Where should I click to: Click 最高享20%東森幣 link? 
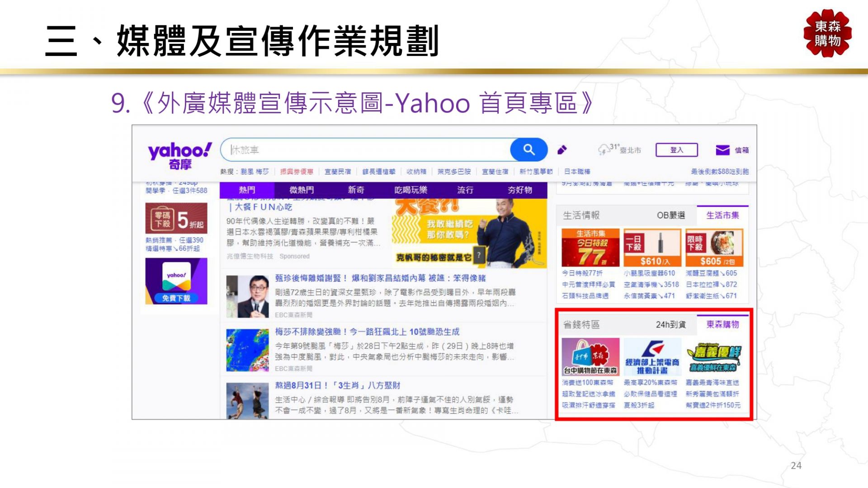(x=651, y=383)
